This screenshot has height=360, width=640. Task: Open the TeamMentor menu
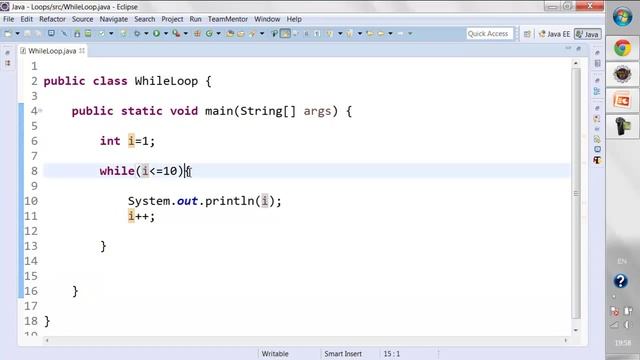228,19
